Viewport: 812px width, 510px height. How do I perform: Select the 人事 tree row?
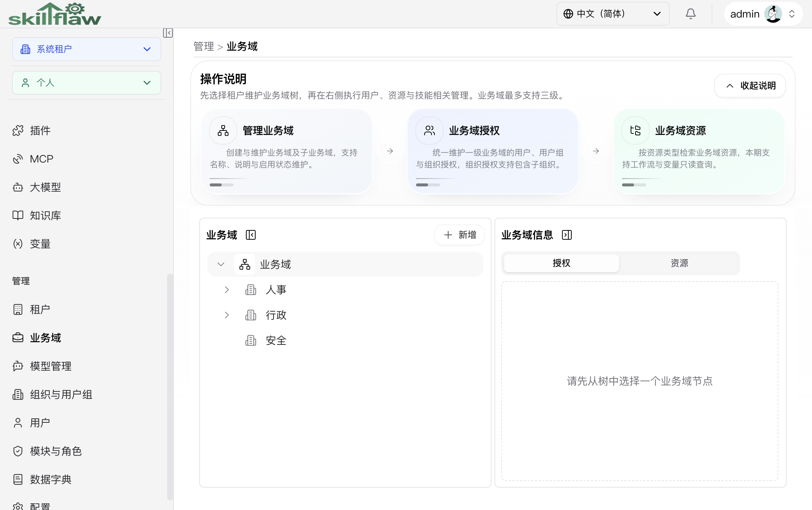[345, 290]
